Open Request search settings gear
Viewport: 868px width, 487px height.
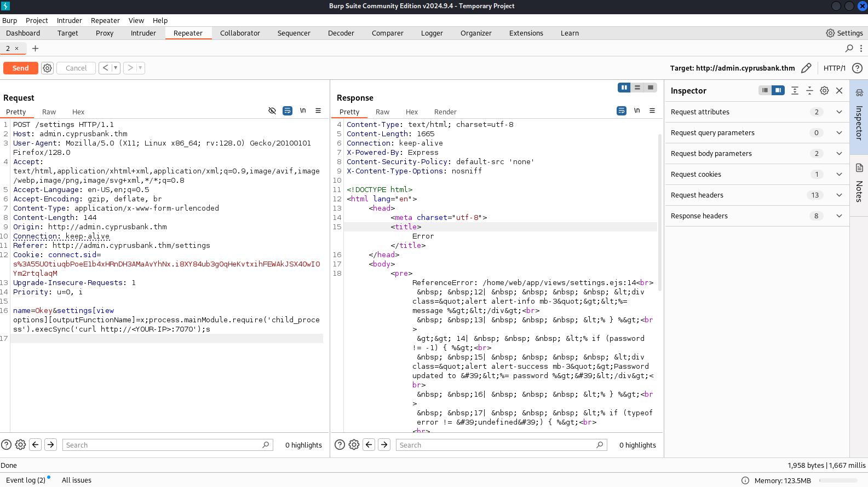pyautogui.click(x=21, y=445)
